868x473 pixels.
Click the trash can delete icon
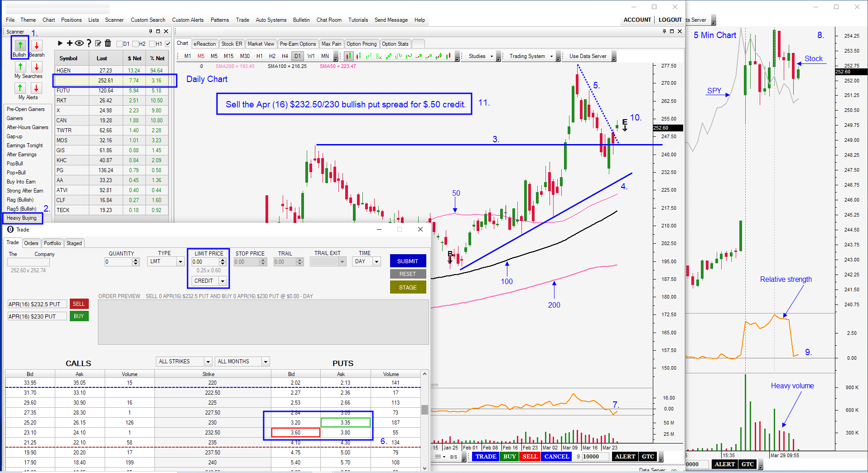point(108,43)
